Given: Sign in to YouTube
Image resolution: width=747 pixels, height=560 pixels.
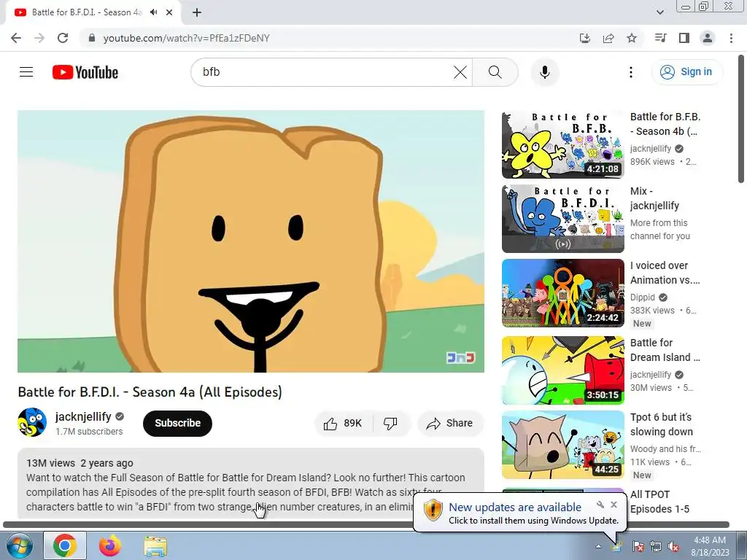Looking at the screenshot, I should (x=686, y=72).
